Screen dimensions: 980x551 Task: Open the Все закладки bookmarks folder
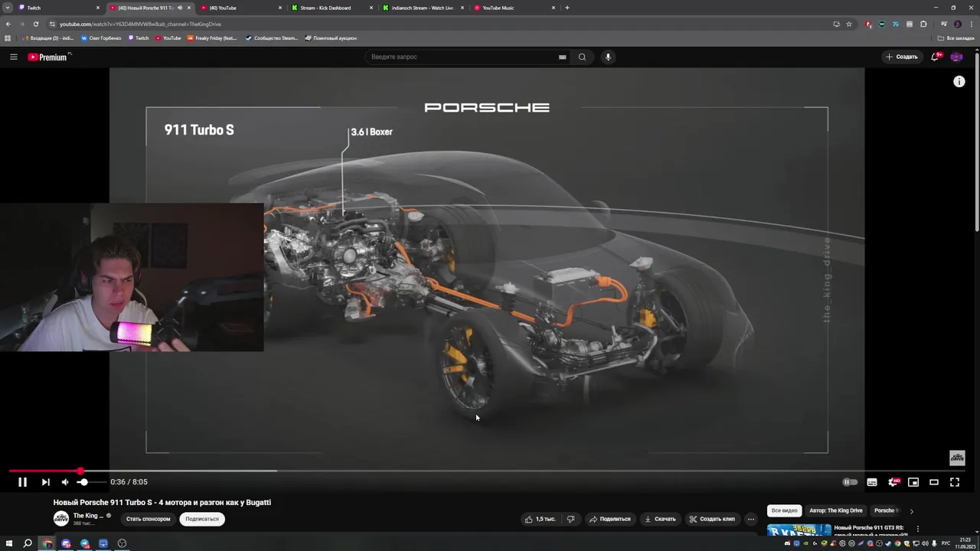point(957,38)
